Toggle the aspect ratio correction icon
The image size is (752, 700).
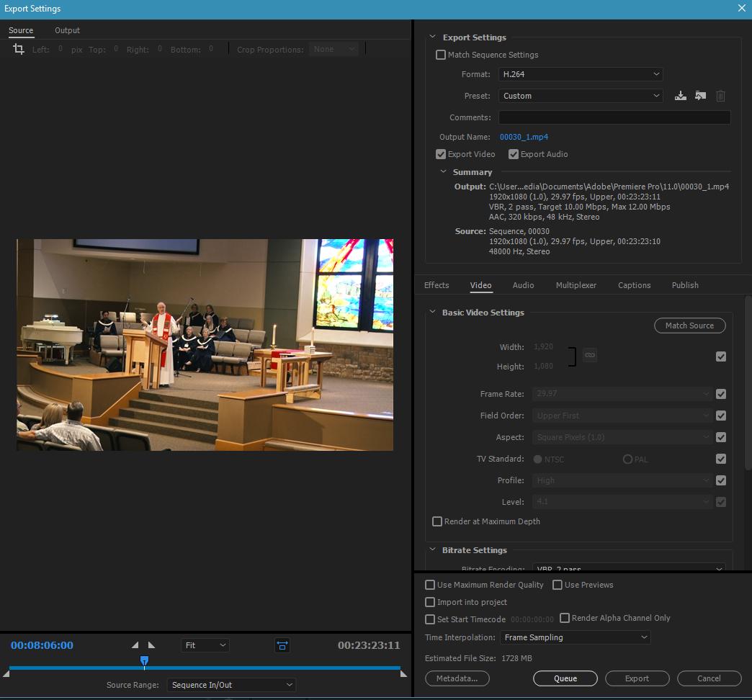point(282,645)
